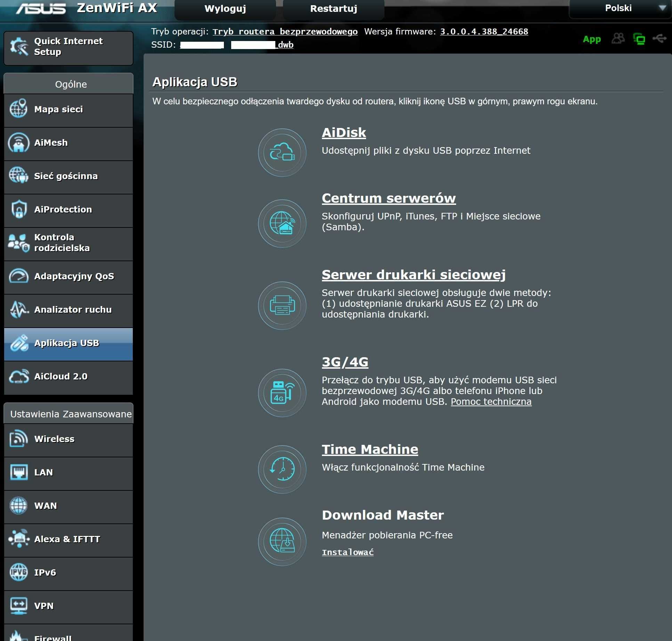Click the Mapa sieci globe icon
Screen dimensions: 672x641
(x=18, y=109)
